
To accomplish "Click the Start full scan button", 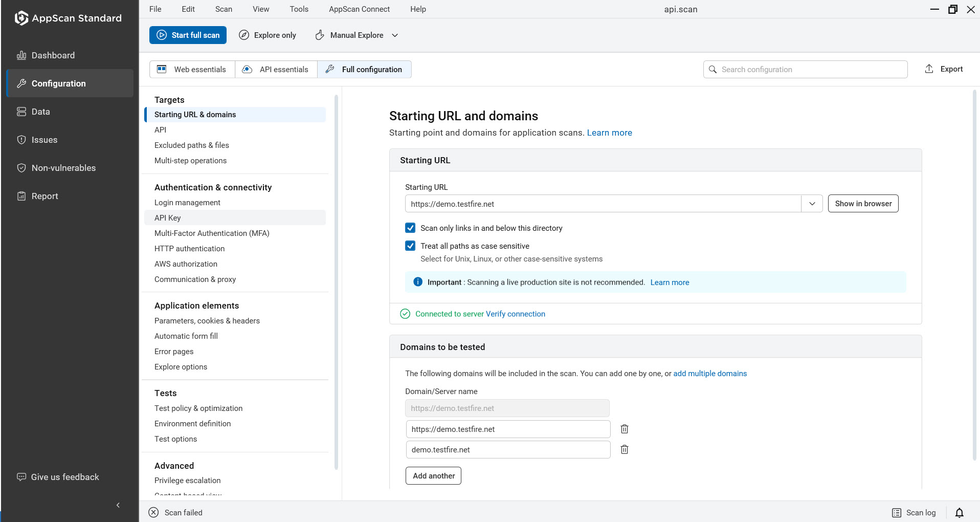I will [188, 35].
